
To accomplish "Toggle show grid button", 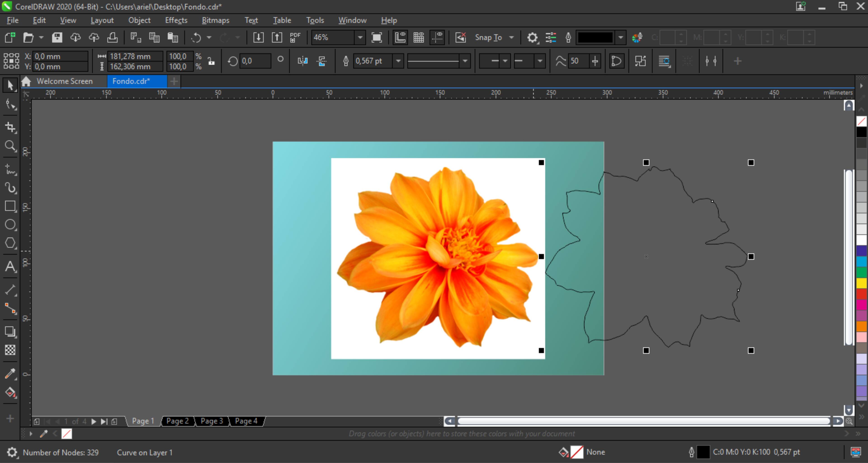I will (x=418, y=37).
